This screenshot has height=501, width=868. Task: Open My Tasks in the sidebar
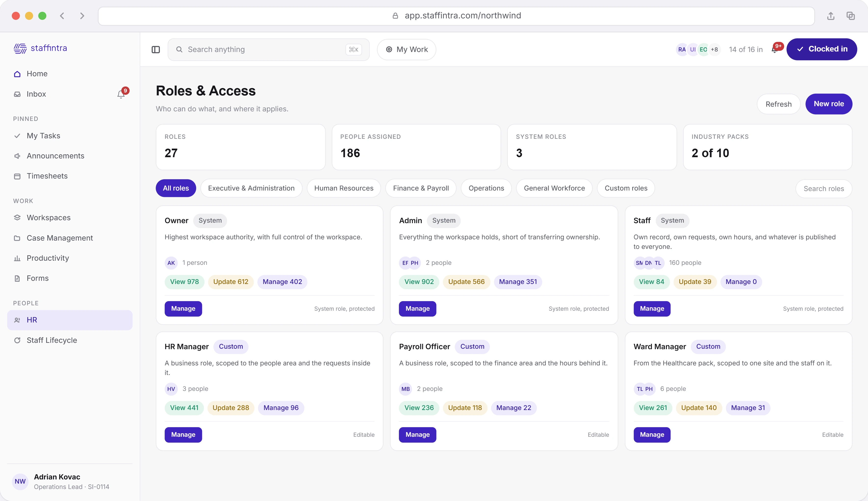70,136
